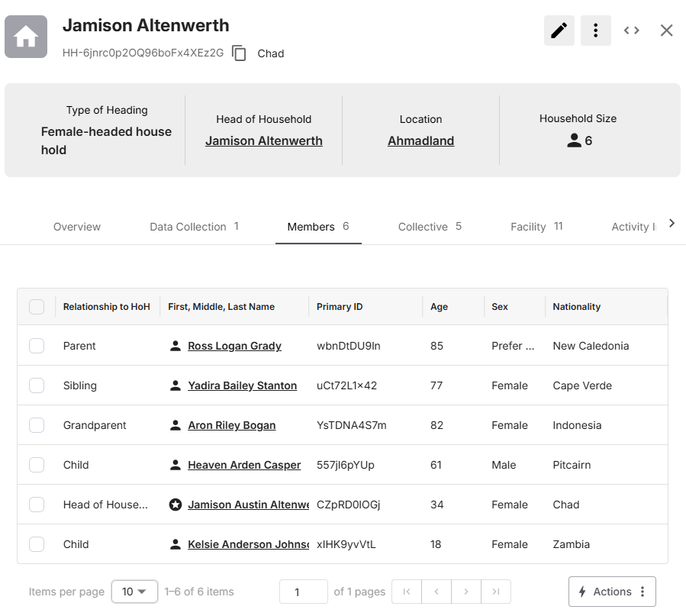Click the Grandparent relationship cell

tap(95, 425)
